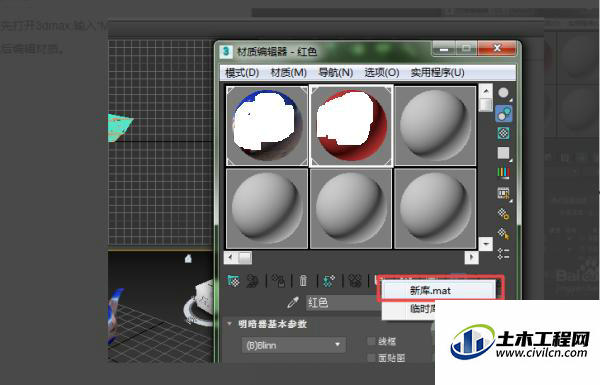The width and height of the screenshot is (600, 385).
Task: Open the (B)Blinn shader dropdown
Action: [x=294, y=345]
